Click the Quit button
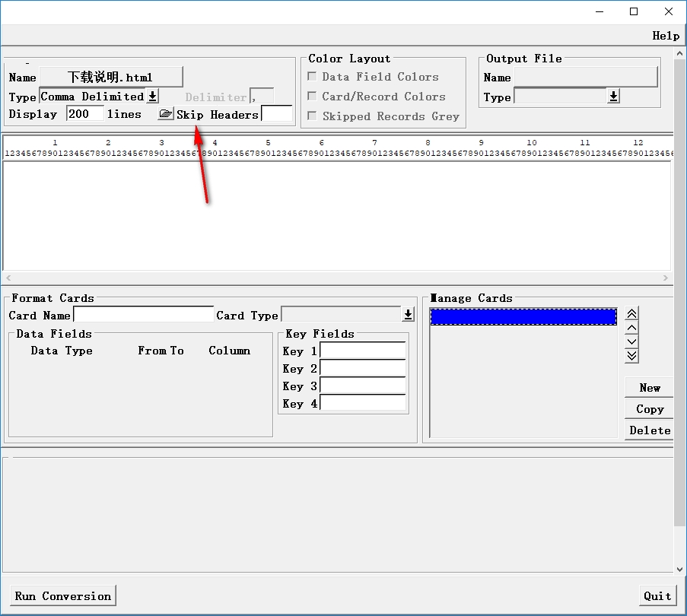 click(657, 595)
